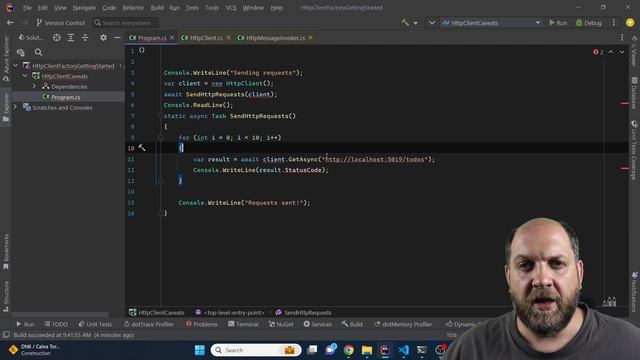Open the Navigate menu

tap(84, 8)
